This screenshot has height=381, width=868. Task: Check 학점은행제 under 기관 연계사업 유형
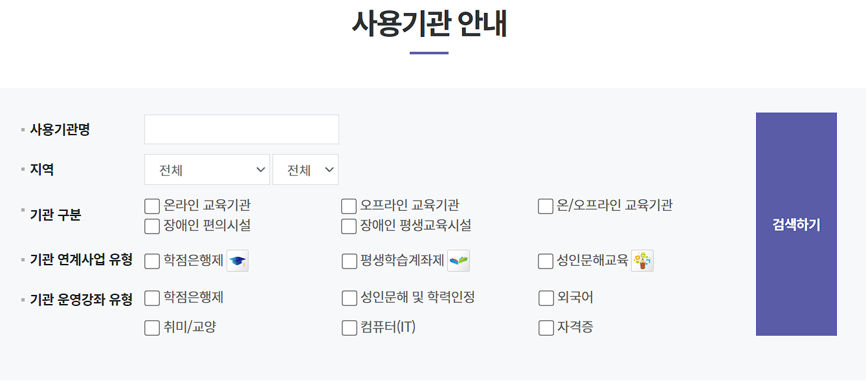pos(151,261)
